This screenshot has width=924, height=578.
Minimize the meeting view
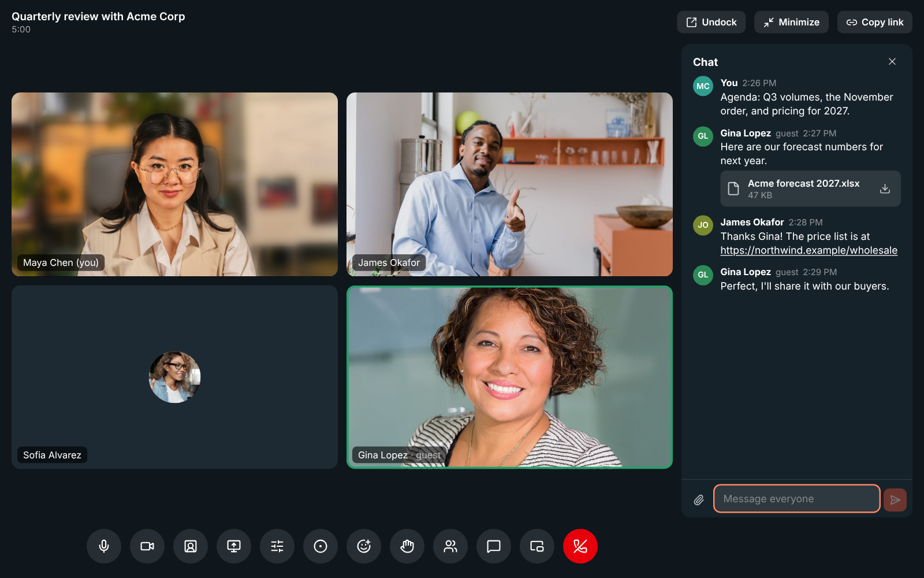pyautogui.click(x=791, y=22)
